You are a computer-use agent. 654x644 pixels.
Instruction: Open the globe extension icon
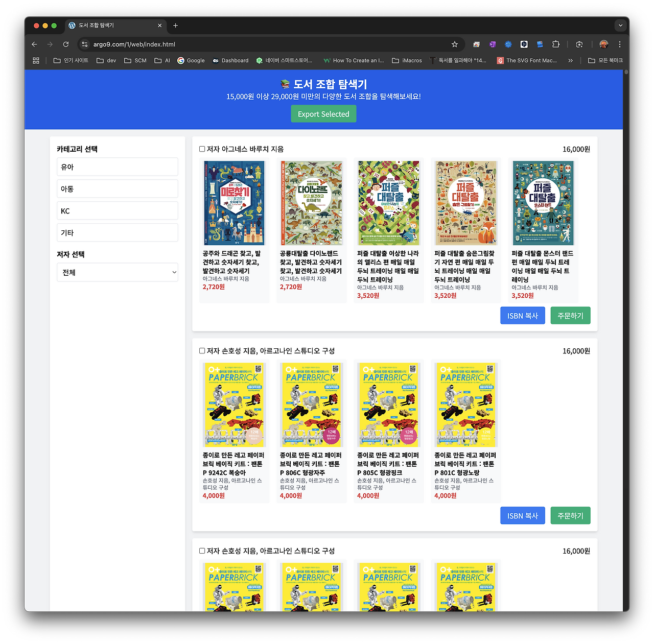pyautogui.click(x=508, y=44)
